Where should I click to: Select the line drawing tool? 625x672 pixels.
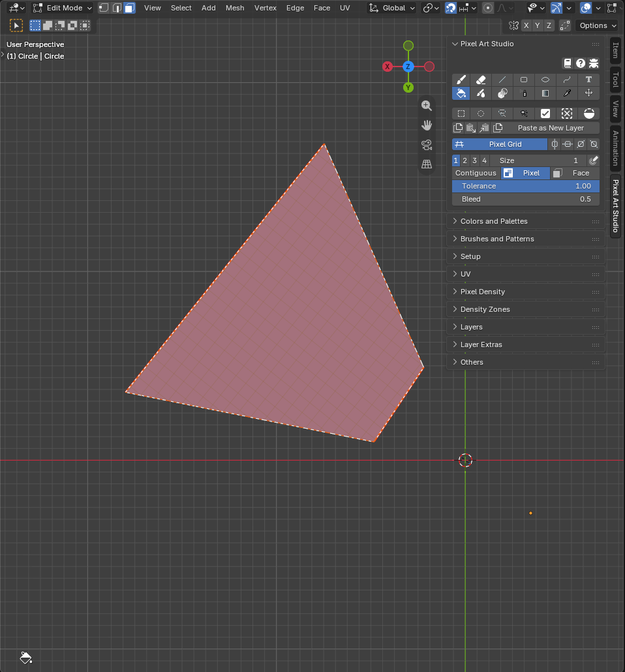[x=502, y=80]
